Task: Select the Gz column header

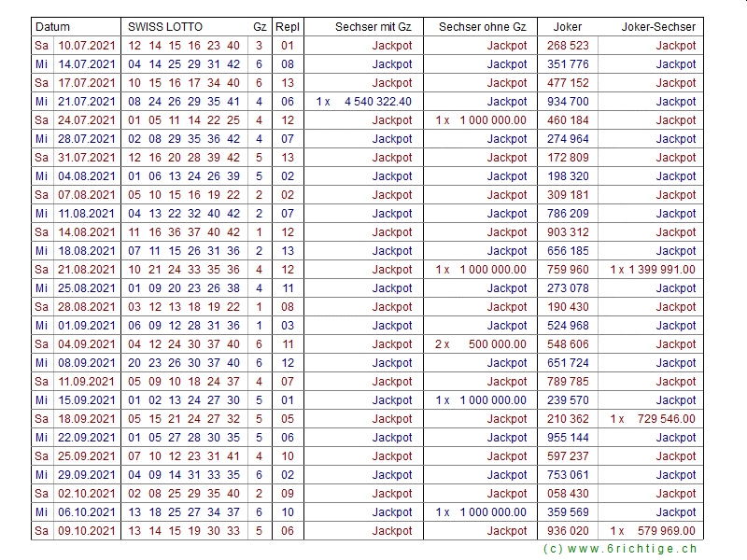Action: coord(259,27)
